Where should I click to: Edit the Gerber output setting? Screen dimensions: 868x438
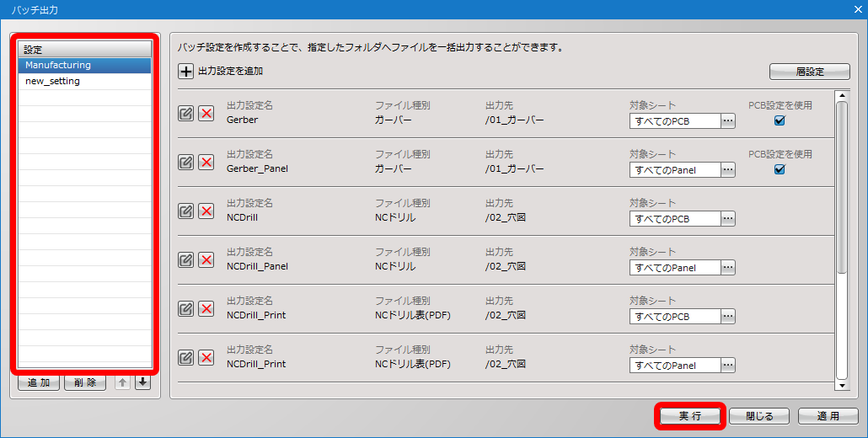(186, 114)
